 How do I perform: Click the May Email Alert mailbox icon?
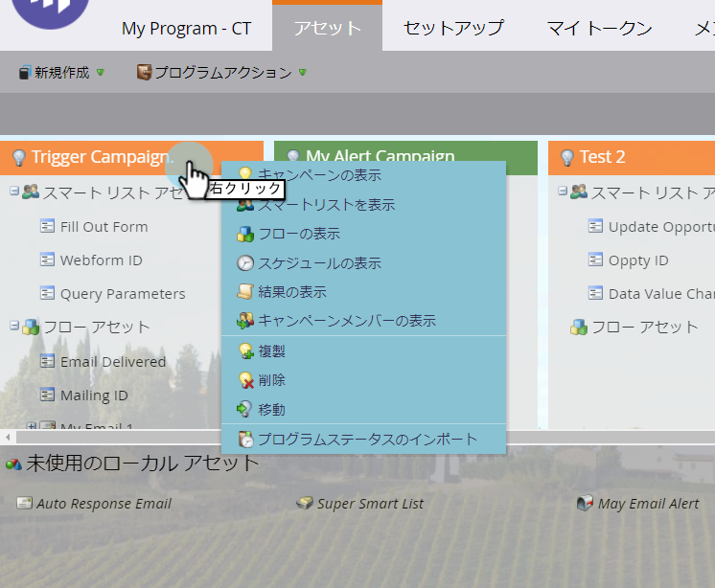(585, 503)
